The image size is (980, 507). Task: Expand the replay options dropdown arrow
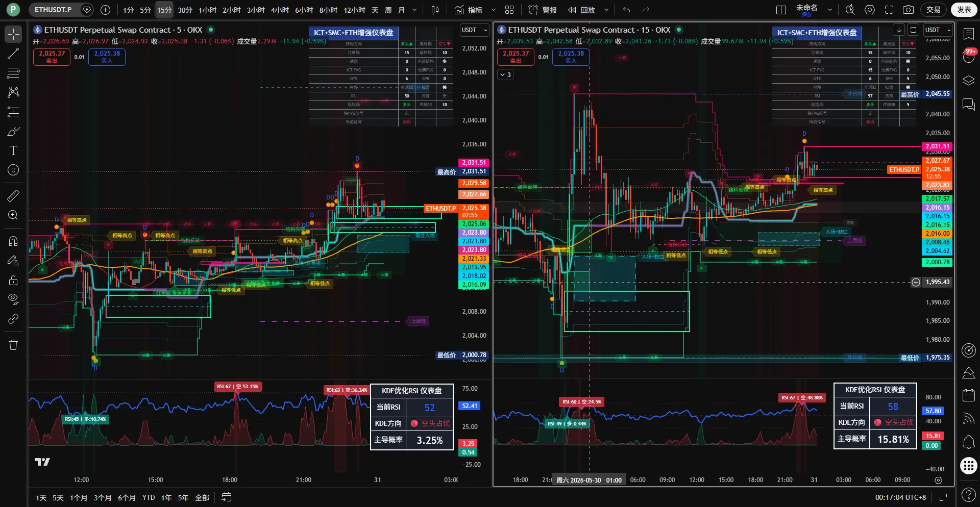(606, 10)
